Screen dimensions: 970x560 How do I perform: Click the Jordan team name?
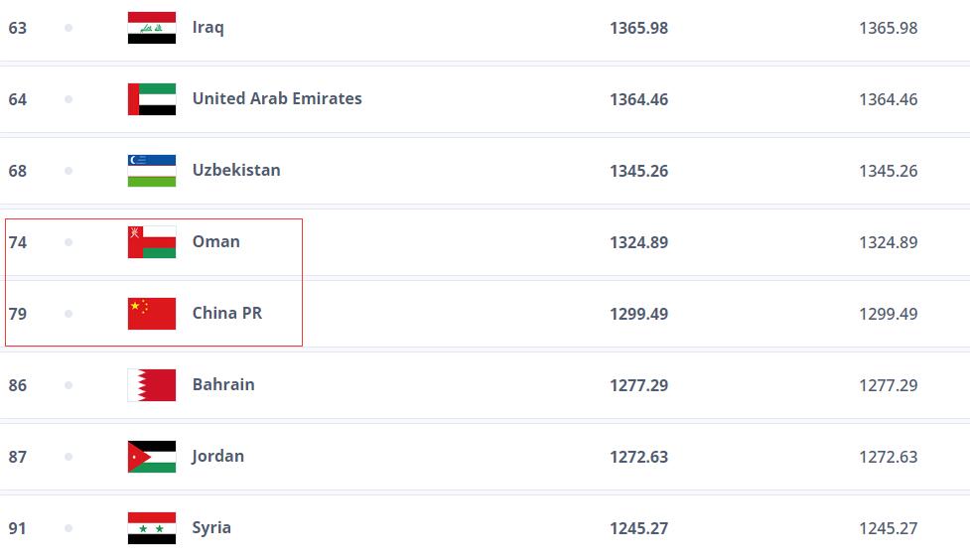217,456
